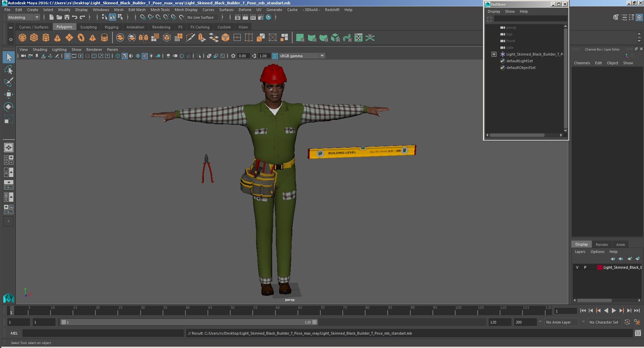Open the Mesh Tools menu

(160, 10)
